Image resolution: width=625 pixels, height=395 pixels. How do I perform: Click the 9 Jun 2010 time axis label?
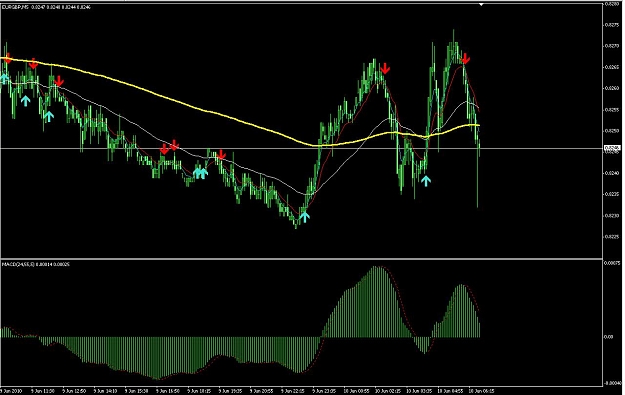[11, 391]
